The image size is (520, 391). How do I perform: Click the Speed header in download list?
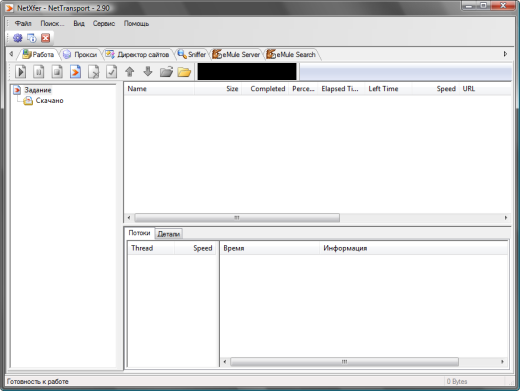click(435, 89)
